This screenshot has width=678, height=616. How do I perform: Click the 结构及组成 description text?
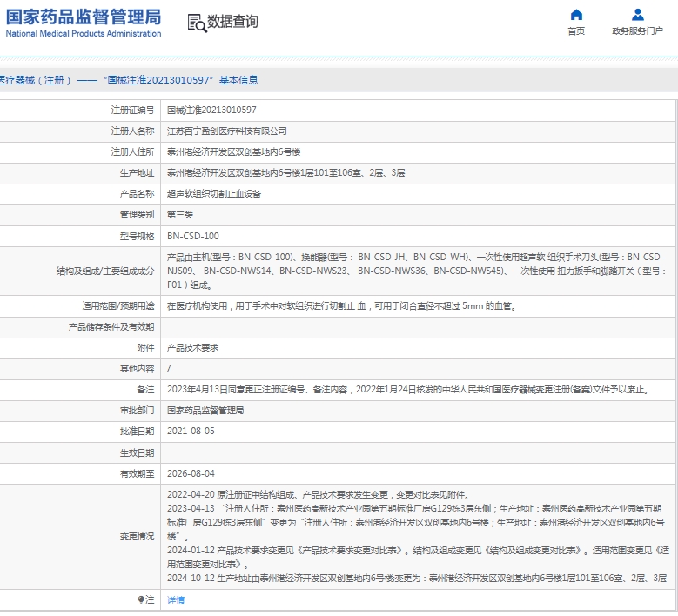pyautogui.click(x=417, y=271)
